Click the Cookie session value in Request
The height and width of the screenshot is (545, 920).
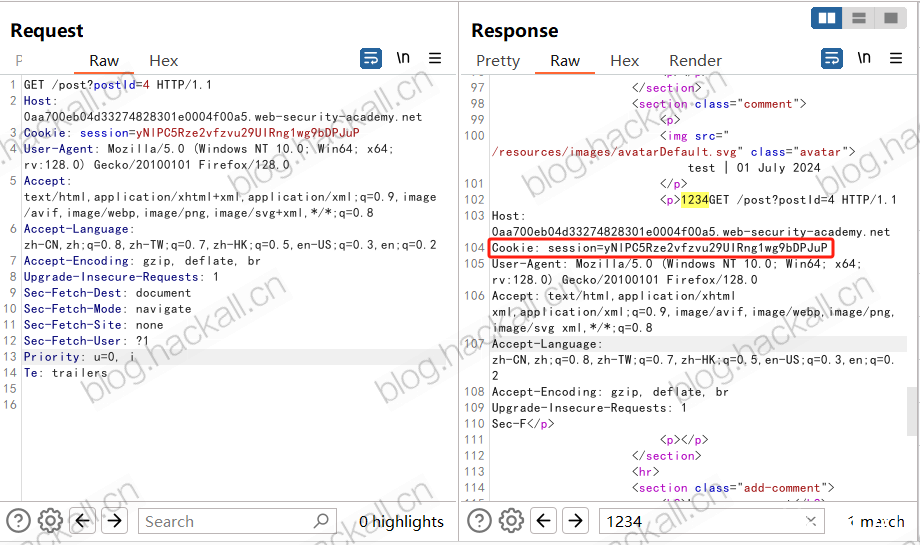tap(247, 133)
